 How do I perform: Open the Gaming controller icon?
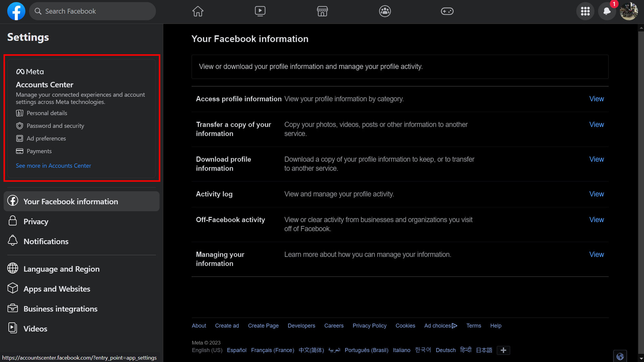click(447, 11)
